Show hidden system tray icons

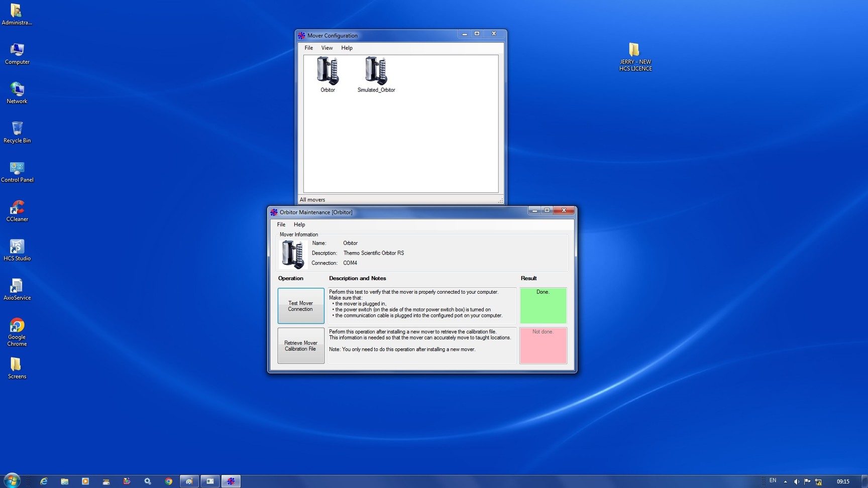[x=785, y=481]
